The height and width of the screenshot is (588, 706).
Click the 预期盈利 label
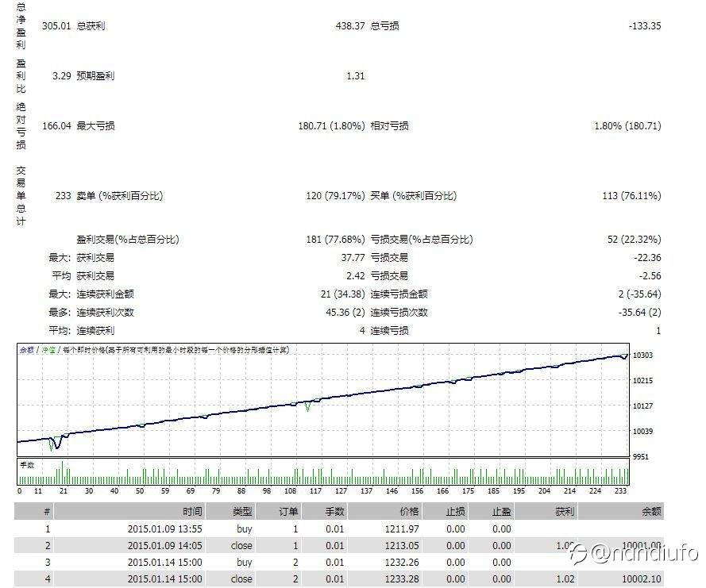click(x=95, y=76)
